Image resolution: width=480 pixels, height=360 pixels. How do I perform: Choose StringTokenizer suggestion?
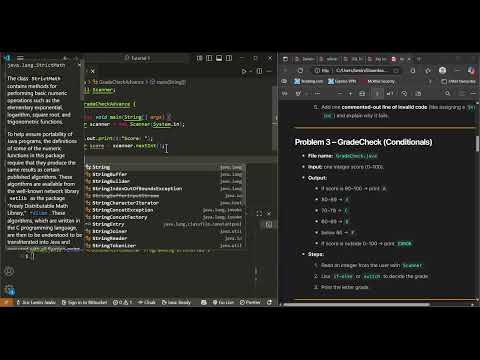coord(165,246)
